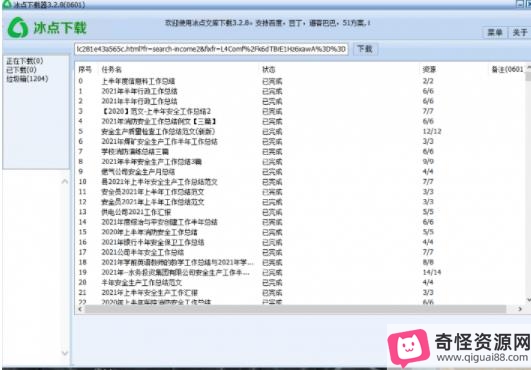Click the 2/2 resource value in row 0
This screenshot has width=531, height=370.
(428, 81)
